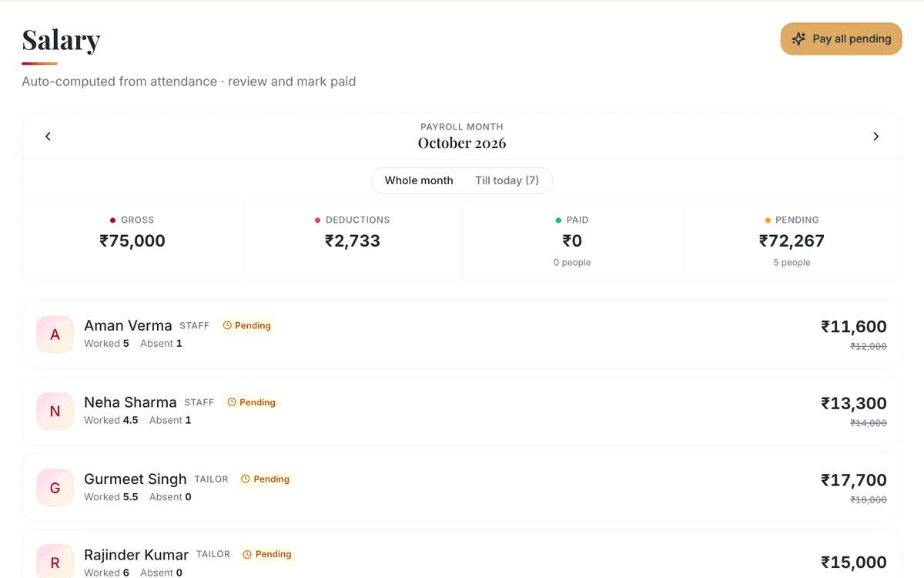Click Rajinder Kumar's Pending status badge
This screenshot has height=578, width=924.
[267, 554]
